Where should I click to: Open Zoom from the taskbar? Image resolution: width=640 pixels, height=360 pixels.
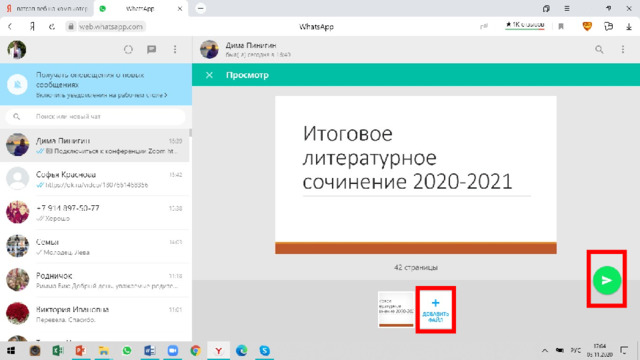coord(173,351)
